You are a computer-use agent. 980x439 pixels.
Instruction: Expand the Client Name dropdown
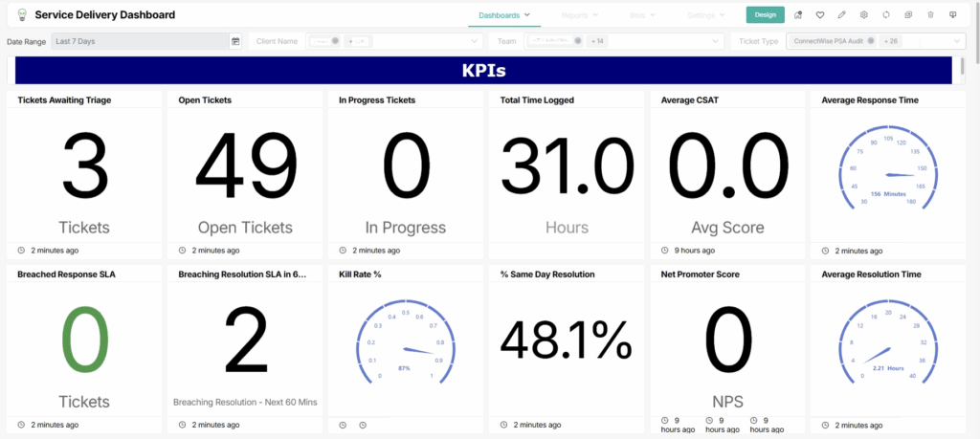tap(475, 41)
